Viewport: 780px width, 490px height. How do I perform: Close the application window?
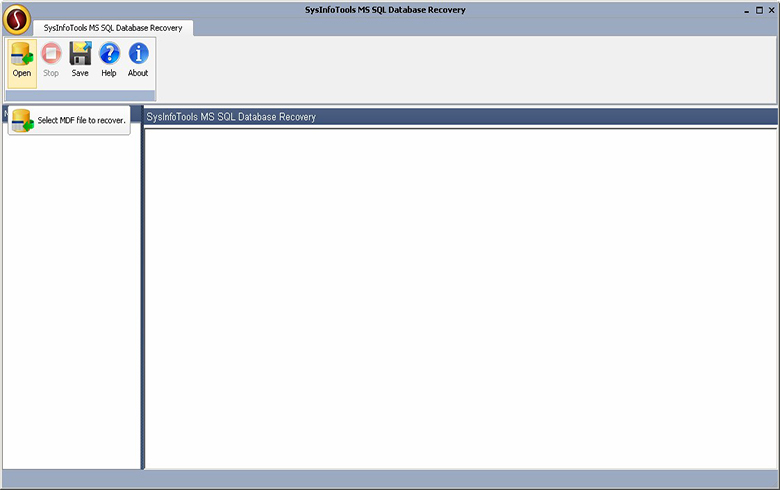click(772, 10)
